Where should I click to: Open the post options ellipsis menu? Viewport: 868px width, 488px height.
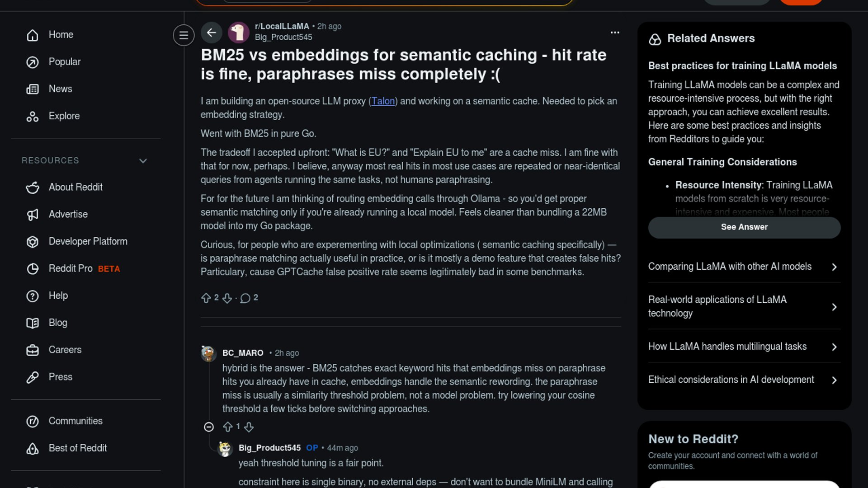[615, 33]
